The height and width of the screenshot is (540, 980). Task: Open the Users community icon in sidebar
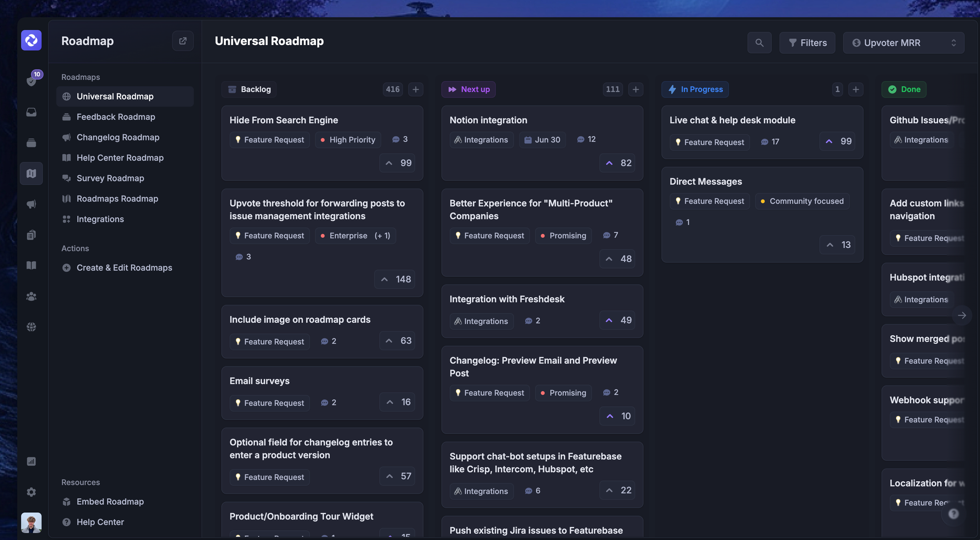31,296
